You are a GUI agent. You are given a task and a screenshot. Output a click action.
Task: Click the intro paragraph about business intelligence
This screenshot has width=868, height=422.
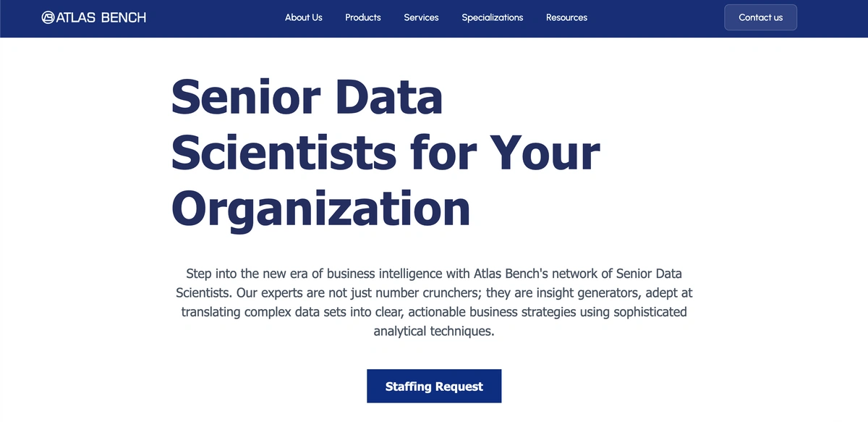point(434,301)
